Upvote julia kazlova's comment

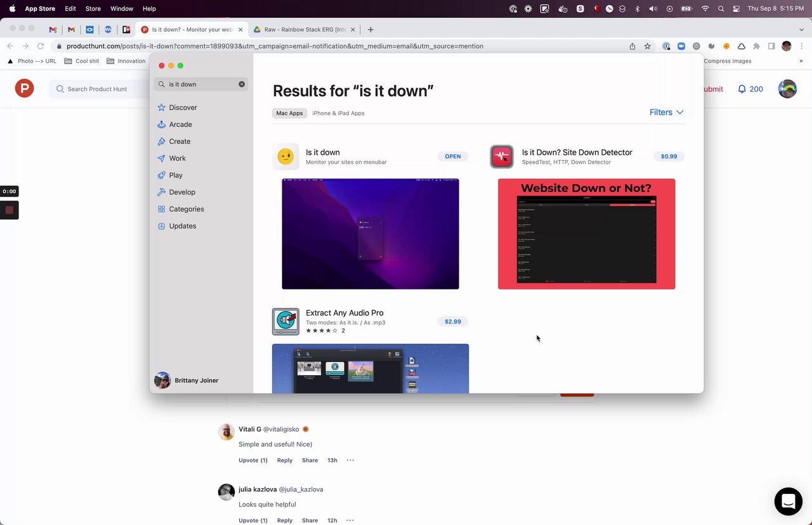253,521
